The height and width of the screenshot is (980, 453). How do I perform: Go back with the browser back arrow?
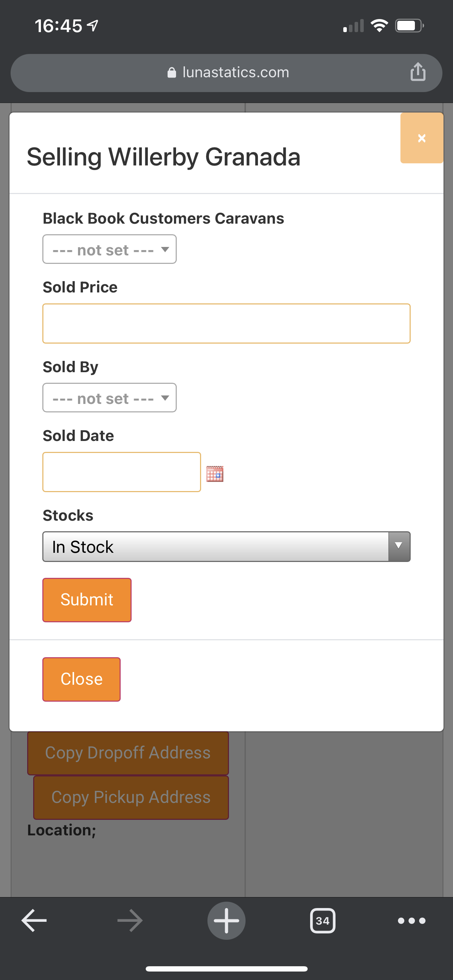pyautogui.click(x=34, y=920)
